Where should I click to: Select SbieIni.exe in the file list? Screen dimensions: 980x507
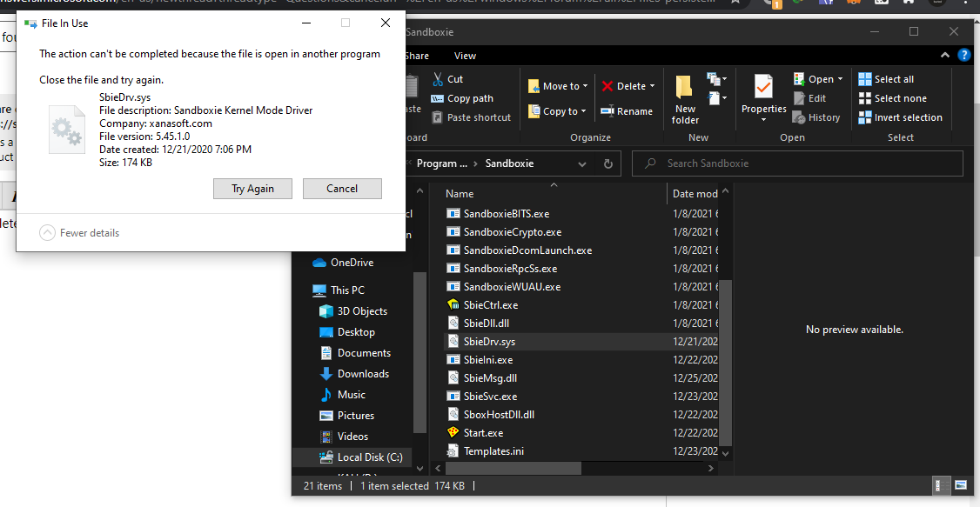click(x=488, y=360)
